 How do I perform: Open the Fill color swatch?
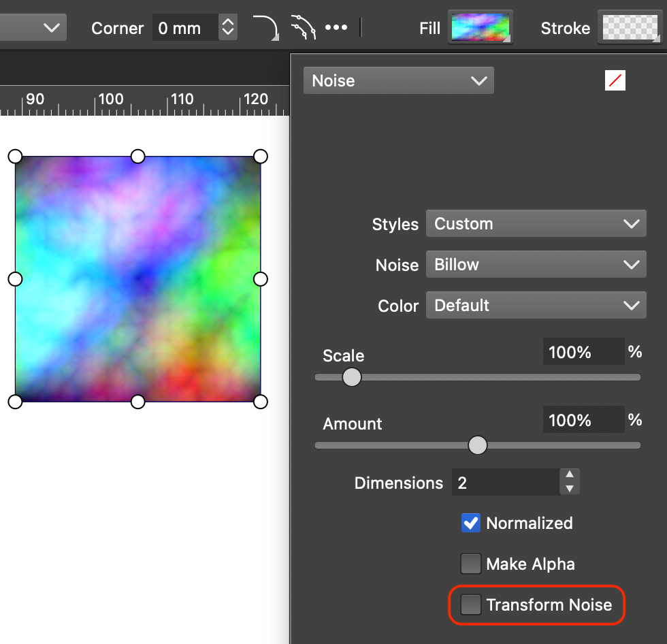click(481, 28)
